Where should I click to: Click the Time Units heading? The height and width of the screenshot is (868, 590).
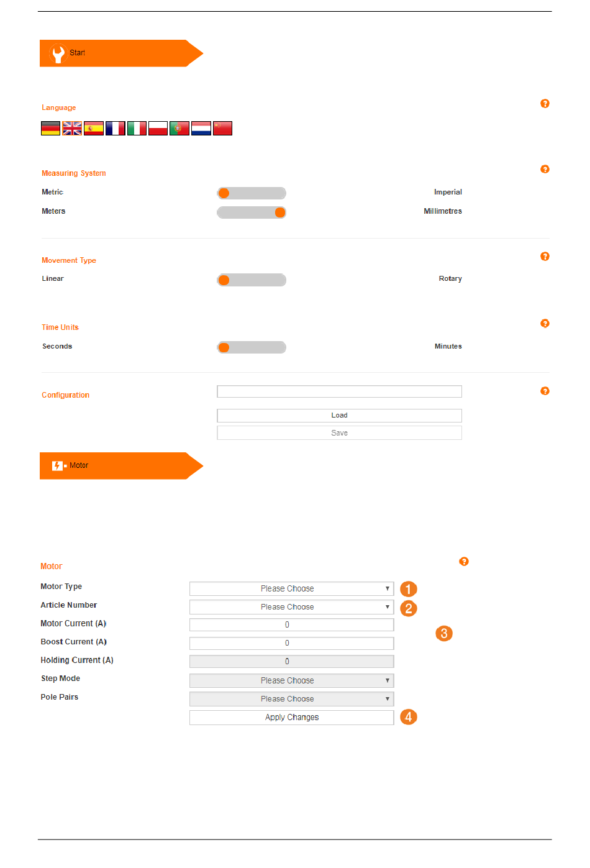60,327
